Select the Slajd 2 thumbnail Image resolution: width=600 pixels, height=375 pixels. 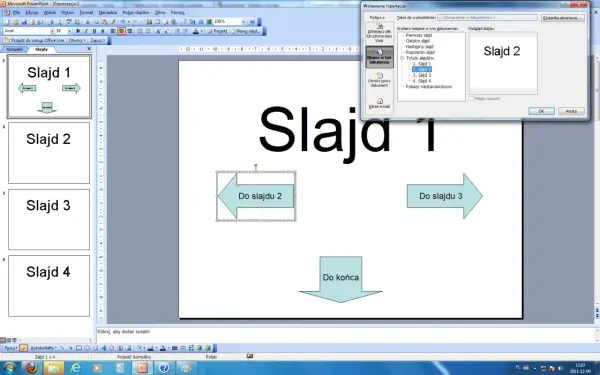click(x=49, y=153)
